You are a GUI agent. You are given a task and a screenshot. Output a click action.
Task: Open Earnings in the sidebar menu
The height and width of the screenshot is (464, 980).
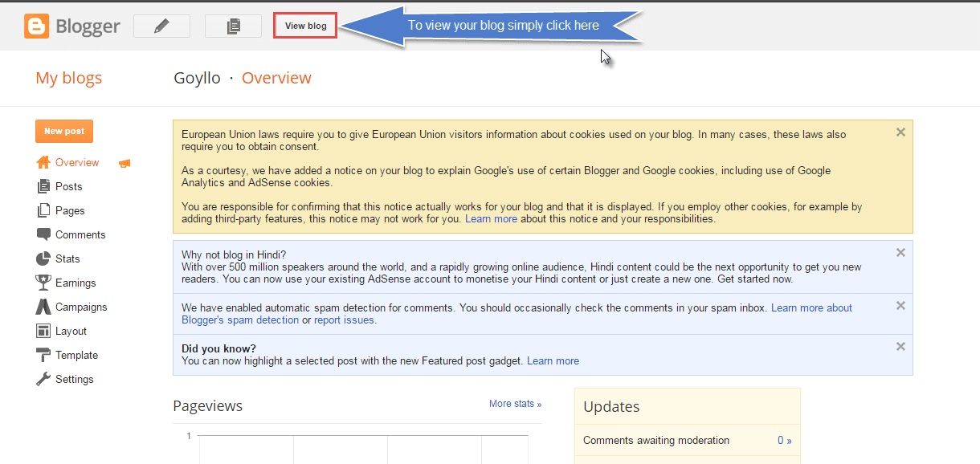76,283
